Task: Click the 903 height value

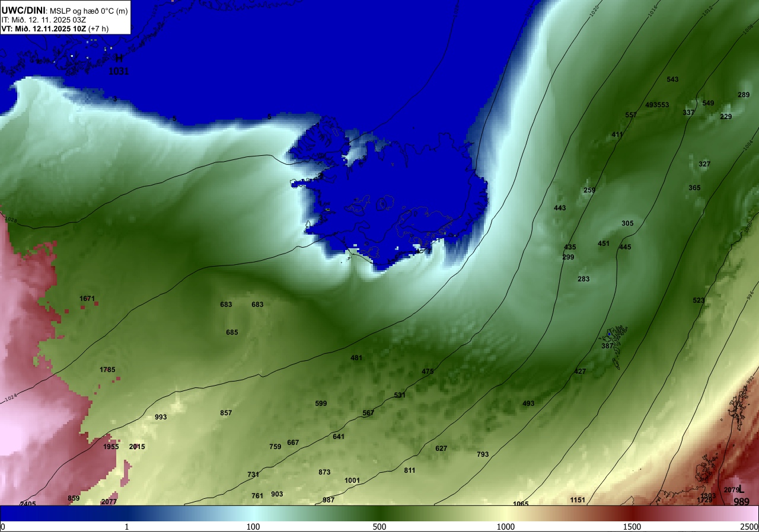Action: pos(277,494)
